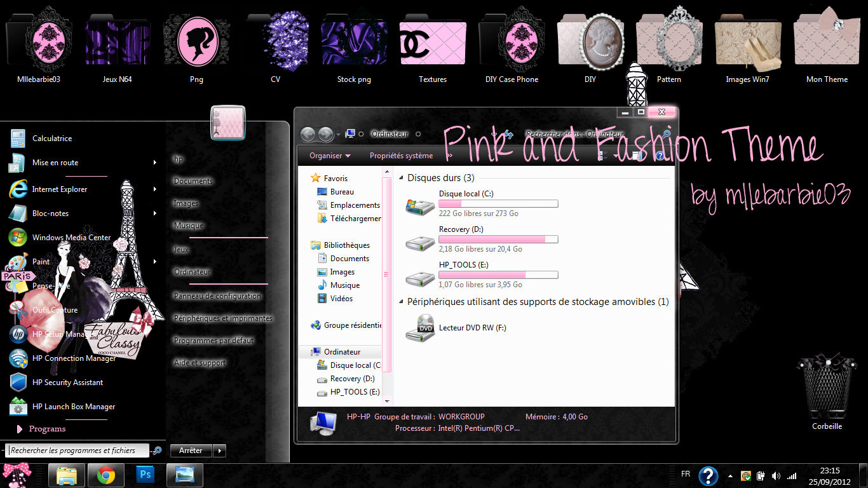Open Windows Explorer from the taskbar

pos(66,475)
